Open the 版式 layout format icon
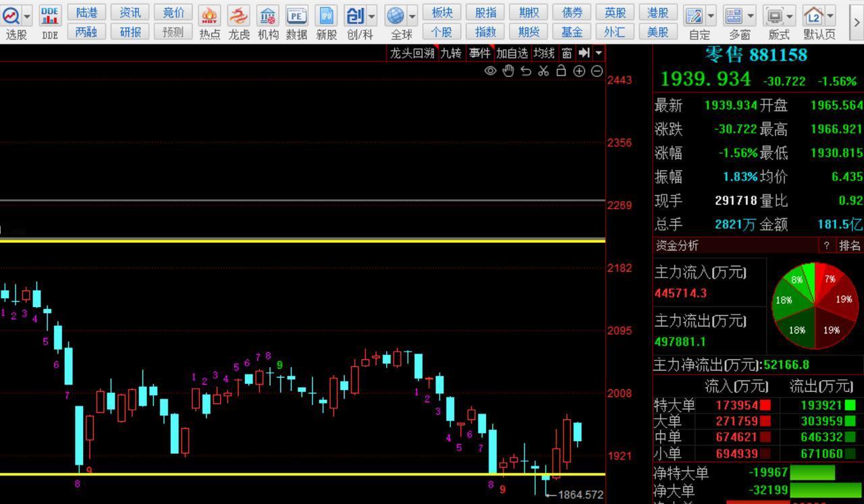 [774, 16]
